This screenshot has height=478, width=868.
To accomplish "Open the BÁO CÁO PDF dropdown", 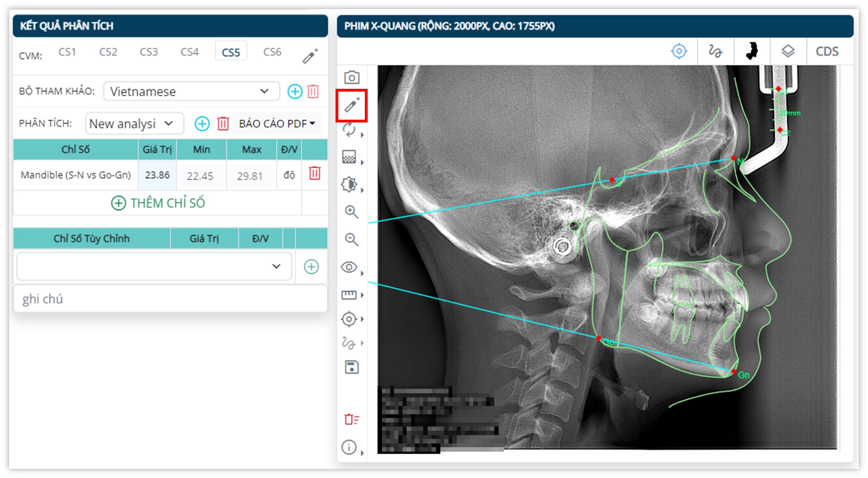I will coord(277,124).
